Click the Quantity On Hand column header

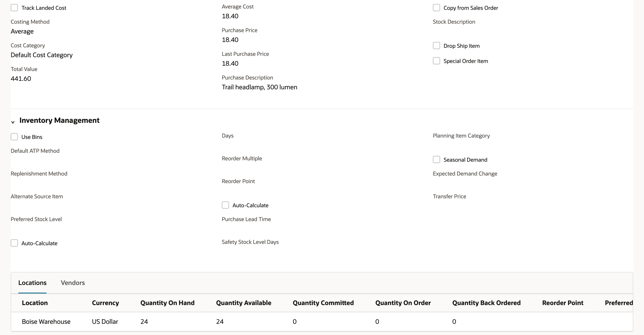167,303
